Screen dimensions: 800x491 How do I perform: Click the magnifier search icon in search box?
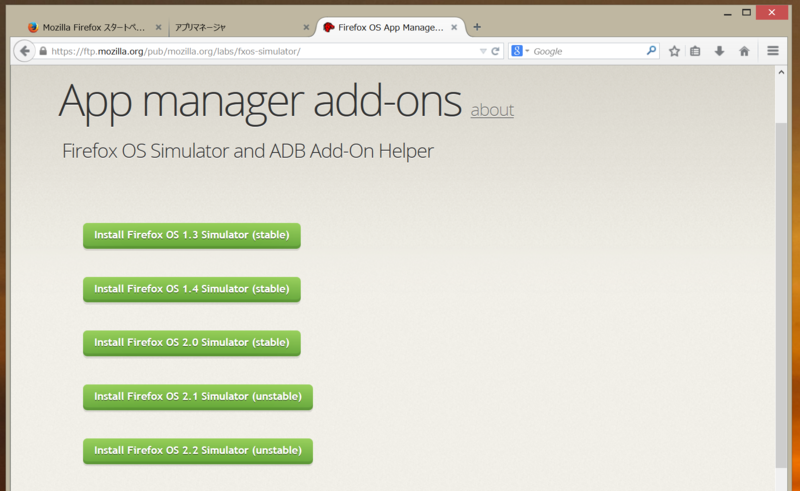pyautogui.click(x=651, y=51)
